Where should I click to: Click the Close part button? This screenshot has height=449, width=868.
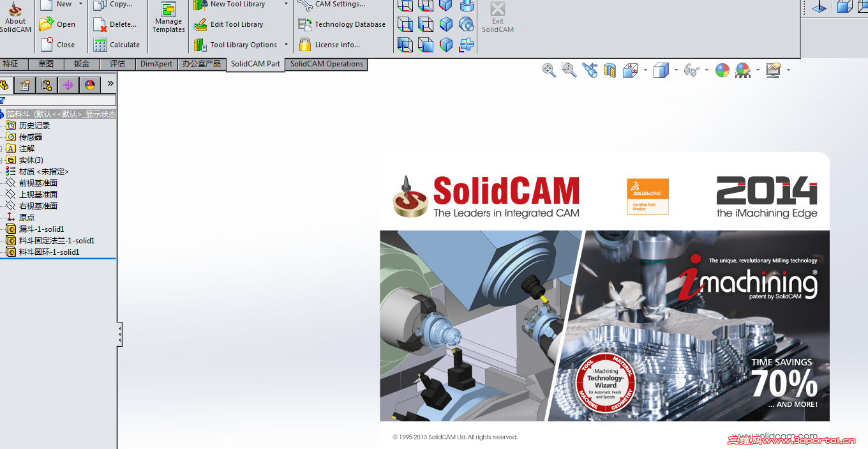pos(57,45)
